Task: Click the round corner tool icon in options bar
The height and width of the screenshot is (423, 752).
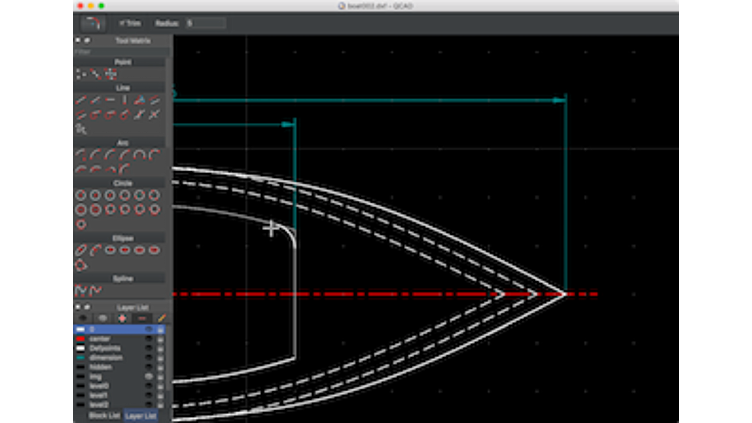Action: 93,23
